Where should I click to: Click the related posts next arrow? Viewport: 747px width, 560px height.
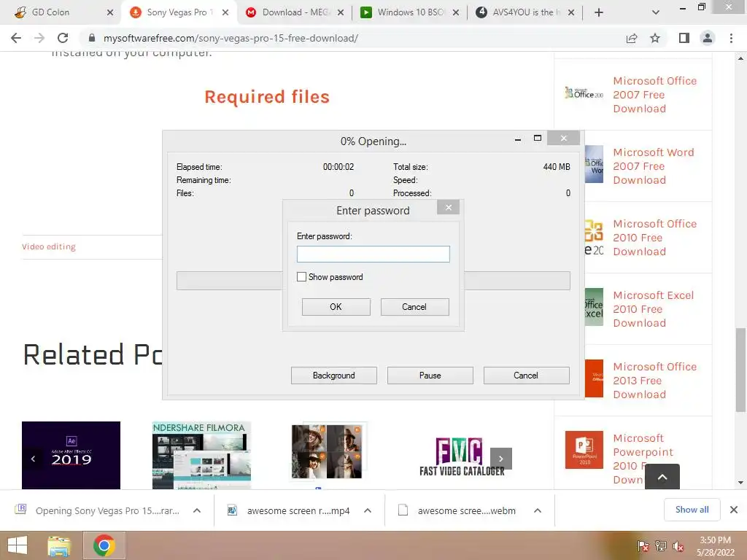pyautogui.click(x=500, y=459)
